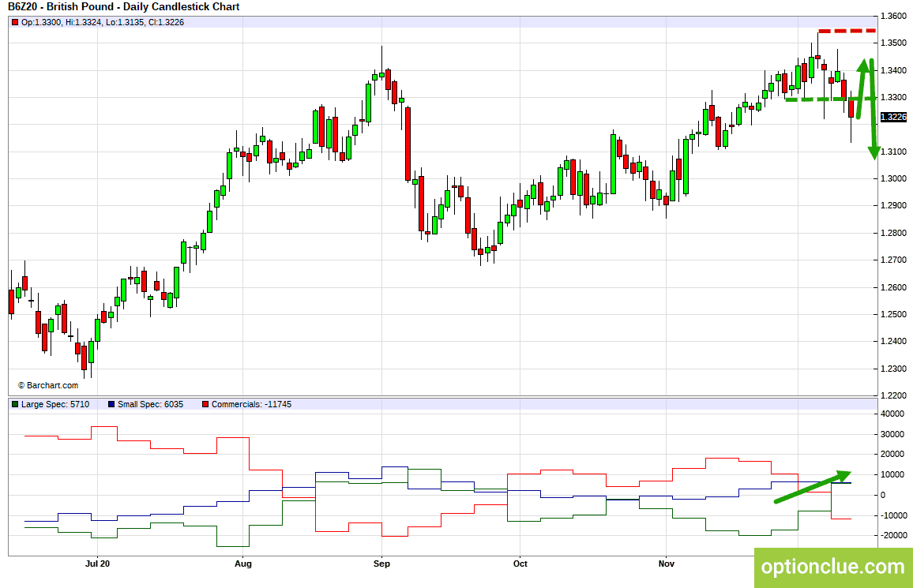Click the green downward arrowhead near 1.3100
This screenshot has width=913, height=588.
[x=874, y=152]
